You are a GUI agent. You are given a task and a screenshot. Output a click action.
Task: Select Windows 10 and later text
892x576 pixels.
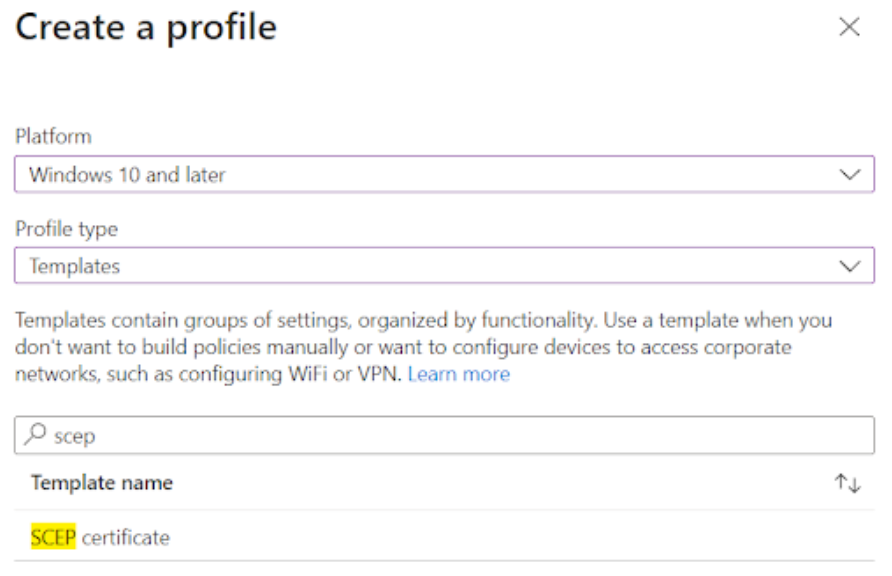(x=127, y=175)
